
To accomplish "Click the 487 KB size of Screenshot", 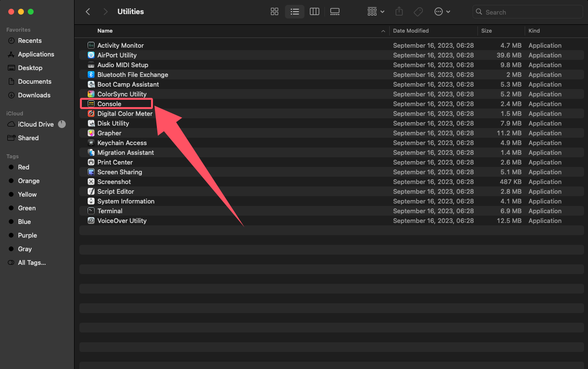I will click(x=511, y=182).
